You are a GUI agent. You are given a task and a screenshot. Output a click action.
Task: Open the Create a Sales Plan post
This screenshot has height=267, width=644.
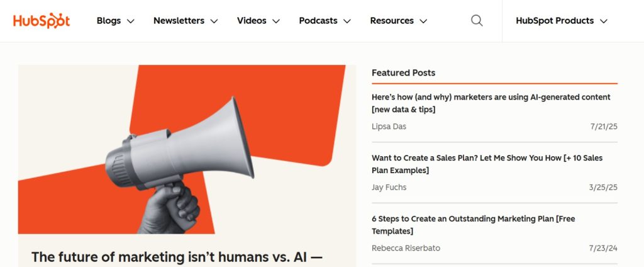tap(487, 164)
